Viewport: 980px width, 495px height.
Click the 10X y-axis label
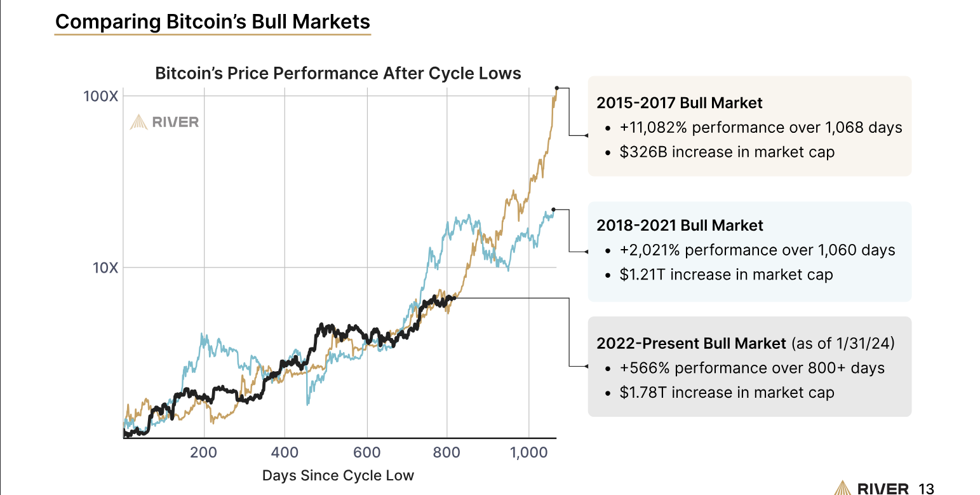[x=105, y=268]
